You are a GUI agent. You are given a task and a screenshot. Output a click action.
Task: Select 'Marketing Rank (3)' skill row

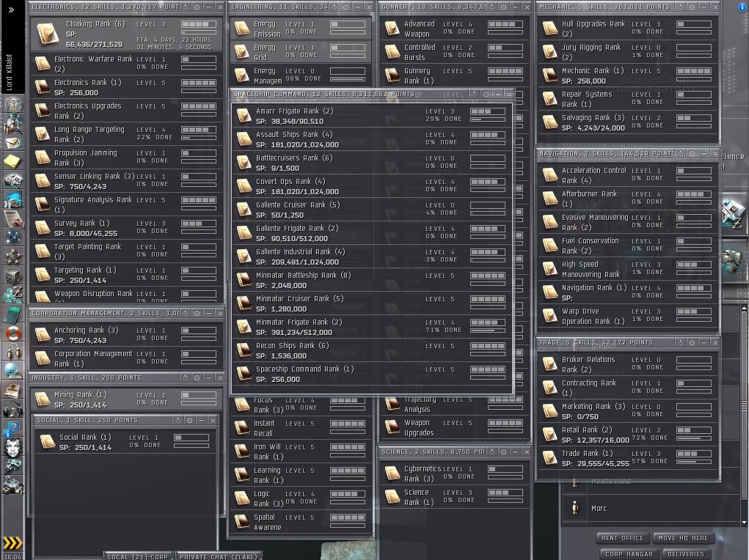click(628, 411)
